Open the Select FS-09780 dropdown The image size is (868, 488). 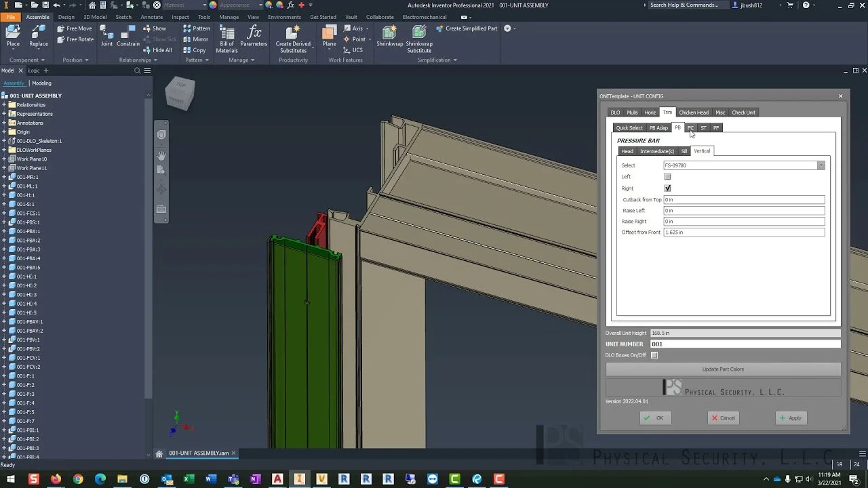point(821,165)
